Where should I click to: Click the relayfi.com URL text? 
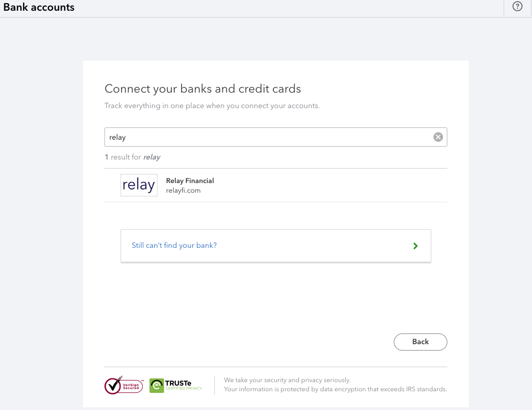coord(183,191)
